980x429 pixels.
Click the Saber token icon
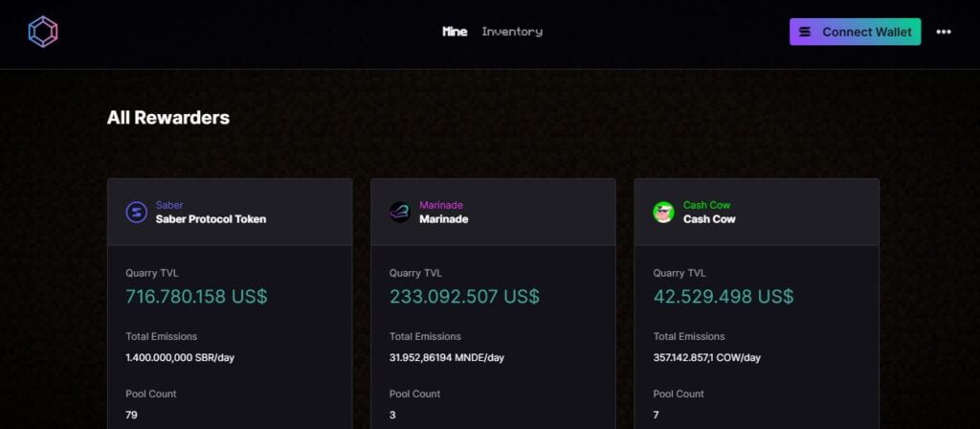coord(137,212)
